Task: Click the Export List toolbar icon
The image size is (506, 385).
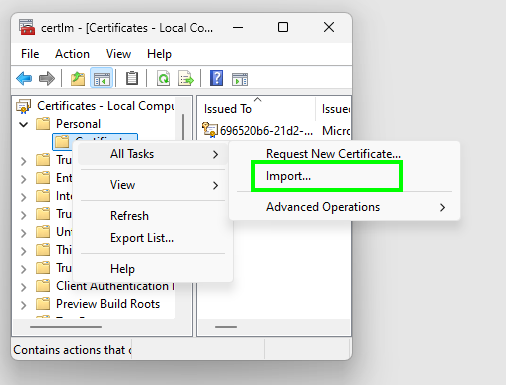Action: pos(186,79)
